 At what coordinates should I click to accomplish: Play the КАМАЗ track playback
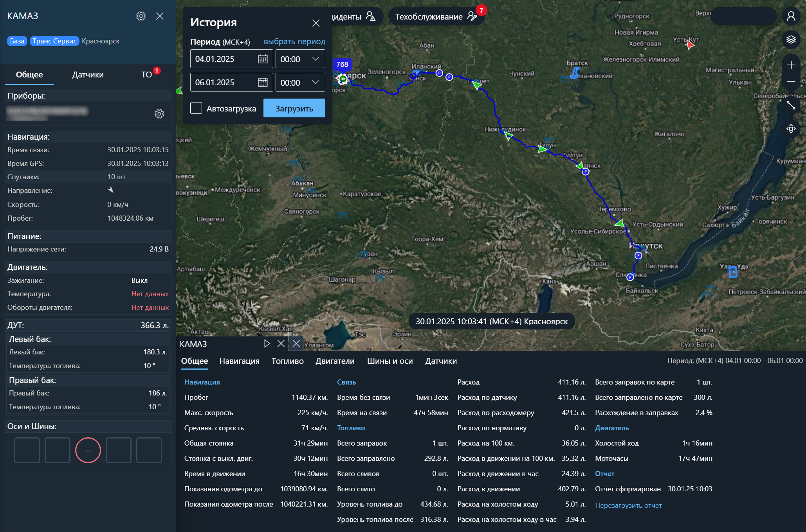[267, 343]
